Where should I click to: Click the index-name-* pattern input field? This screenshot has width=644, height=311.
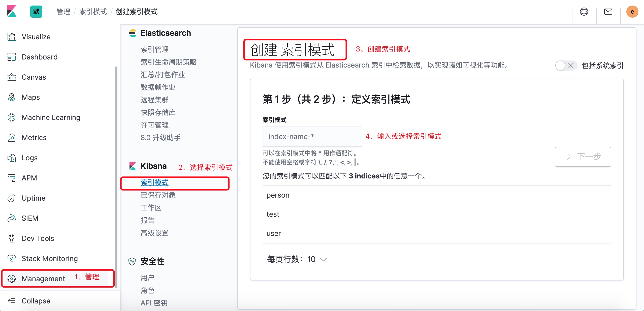(x=312, y=137)
